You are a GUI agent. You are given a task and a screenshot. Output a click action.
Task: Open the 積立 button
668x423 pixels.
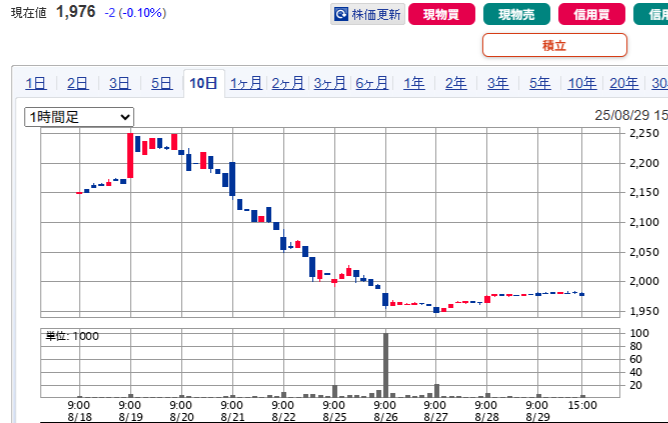coord(554,45)
